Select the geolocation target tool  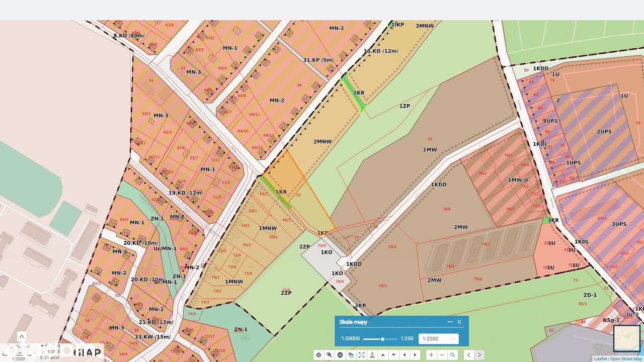click(318, 354)
